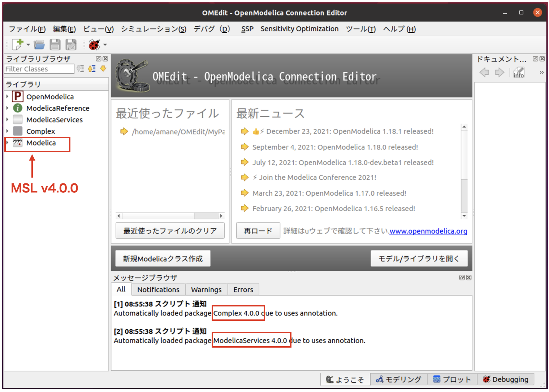Expand the OpenModelica library node
549x392 pixels.
[x=7, y=96]
